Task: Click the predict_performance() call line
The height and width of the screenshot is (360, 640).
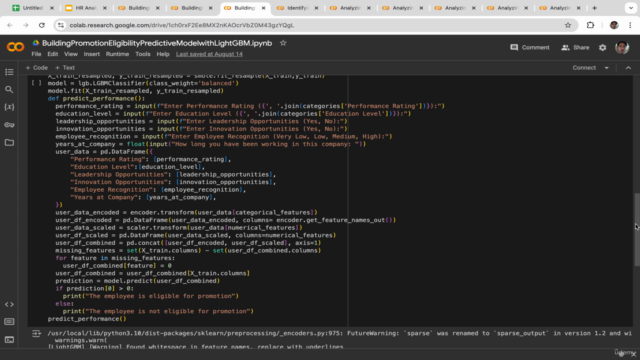Action: (87, 319)
